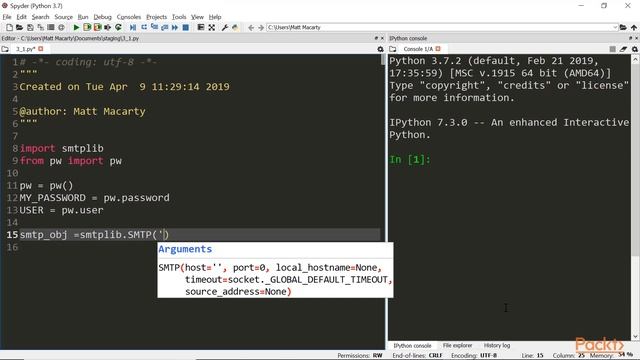Select the Console 1/A tab
This screenshot has height=360, width=640.
[418, 49]
